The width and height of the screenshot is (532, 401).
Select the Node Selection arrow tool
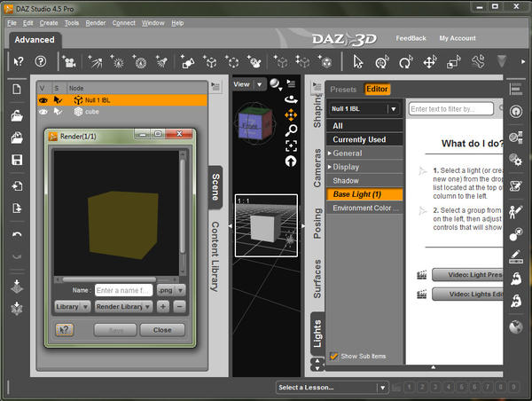click(357, 62)
